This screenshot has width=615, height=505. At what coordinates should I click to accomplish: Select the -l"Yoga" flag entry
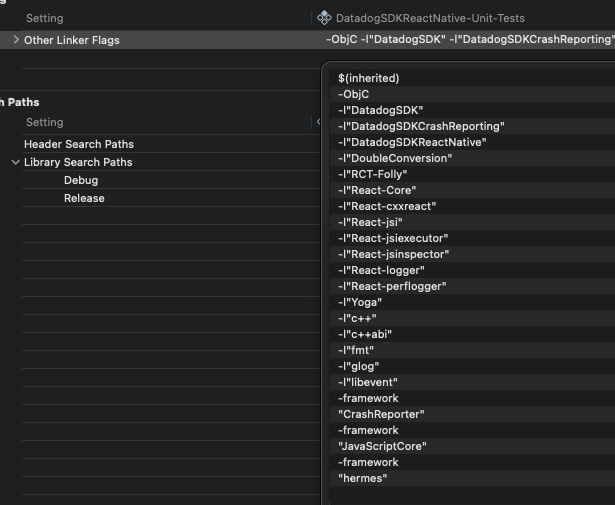(472, 302)
